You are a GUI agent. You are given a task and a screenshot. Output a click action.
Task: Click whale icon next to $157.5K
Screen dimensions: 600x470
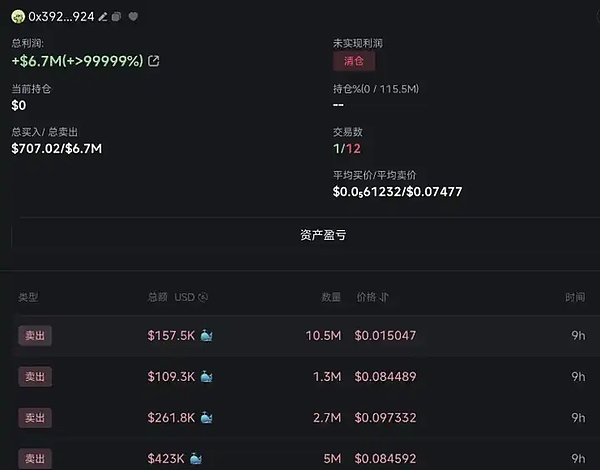coord(206,336)
